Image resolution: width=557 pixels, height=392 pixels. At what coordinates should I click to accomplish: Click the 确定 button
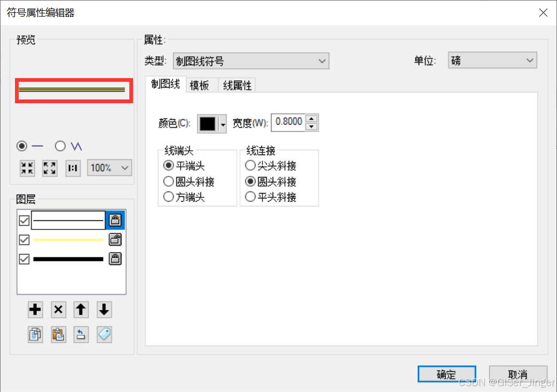pos(446,374)
